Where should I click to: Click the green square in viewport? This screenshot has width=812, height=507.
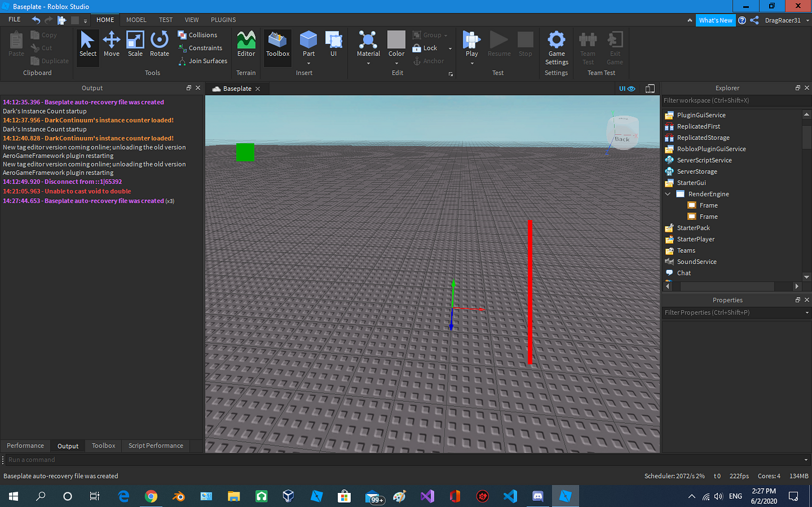coord(245,152)
